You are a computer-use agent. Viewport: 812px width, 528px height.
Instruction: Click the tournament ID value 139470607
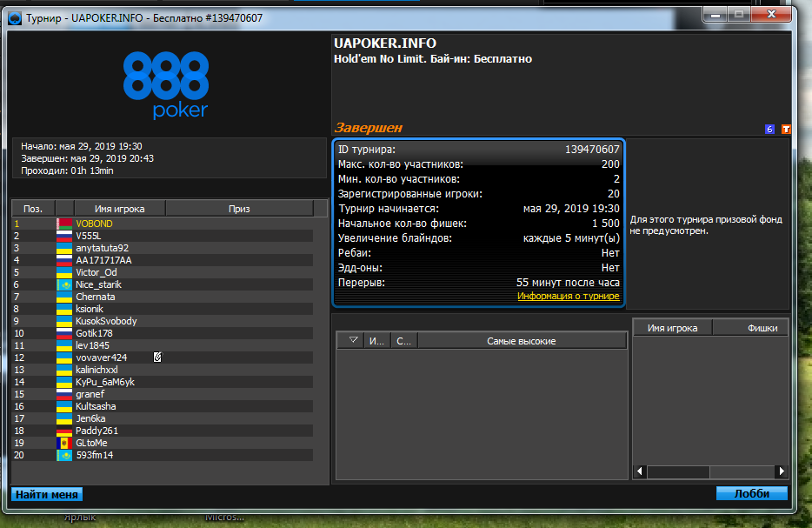click(x=592, y=150)
